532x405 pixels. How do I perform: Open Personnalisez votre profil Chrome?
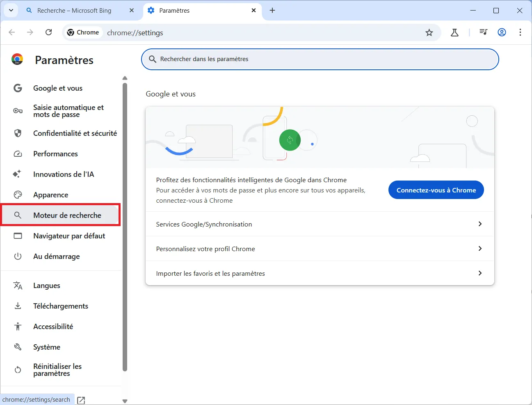coord(320,249)
